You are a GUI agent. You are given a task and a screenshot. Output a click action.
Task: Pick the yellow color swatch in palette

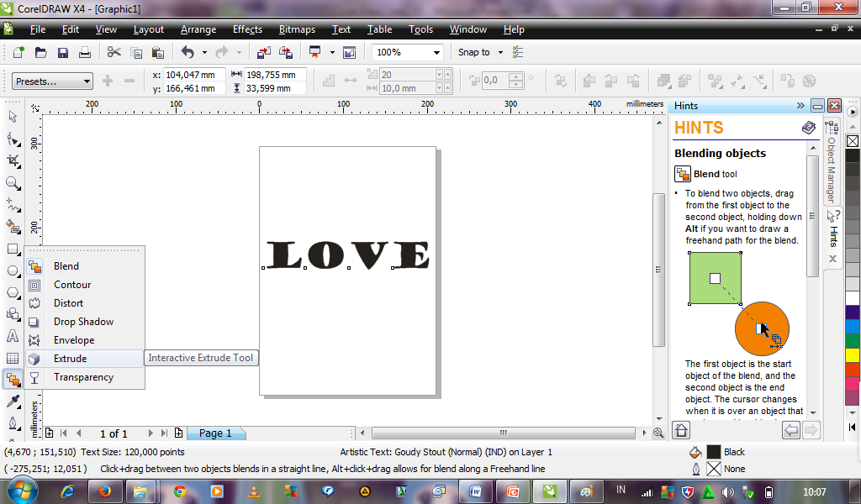point(853,354)
